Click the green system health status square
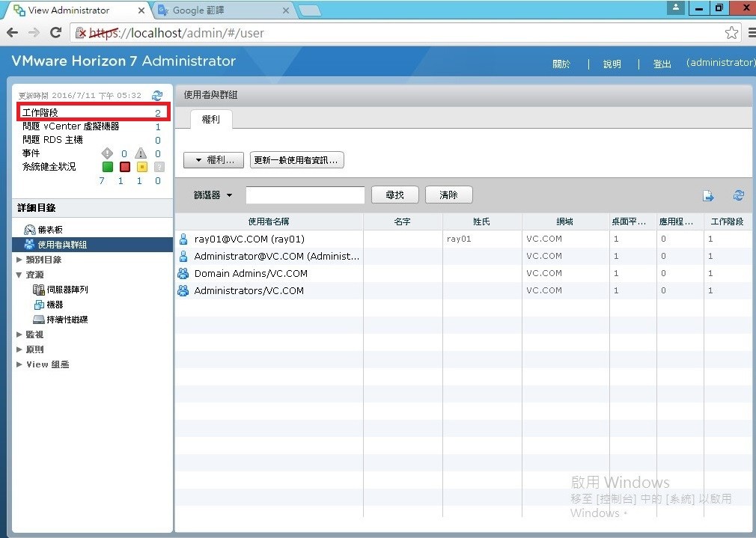Image resolution: width=756 pixels, height=538 pixels. [x=108, y=167]
